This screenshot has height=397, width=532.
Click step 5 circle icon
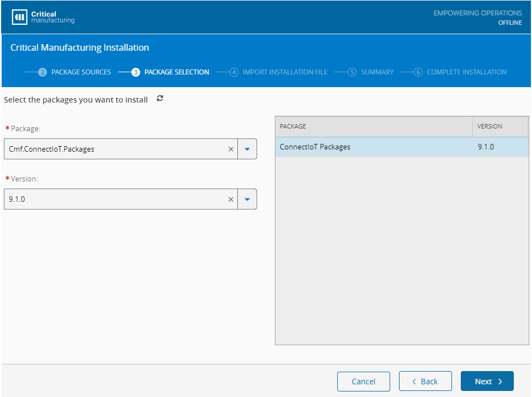(x=352, y=72)
